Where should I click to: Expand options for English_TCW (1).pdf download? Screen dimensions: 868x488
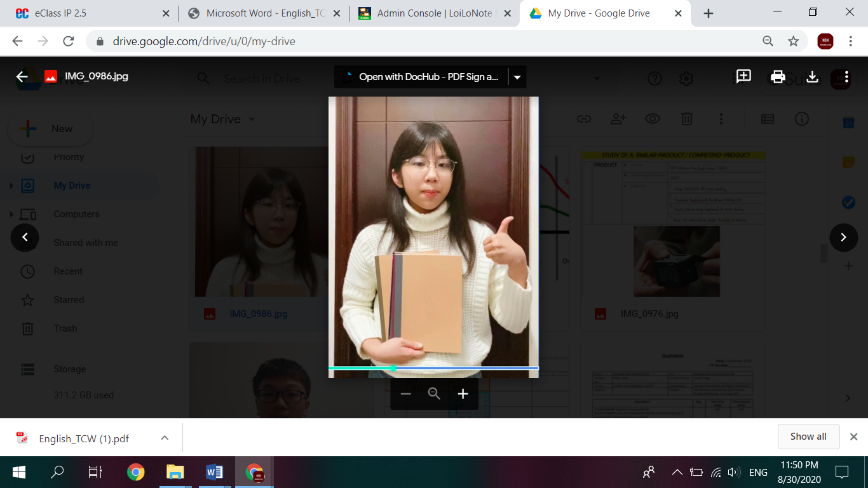pyautogui.click(x=165, y=438)
